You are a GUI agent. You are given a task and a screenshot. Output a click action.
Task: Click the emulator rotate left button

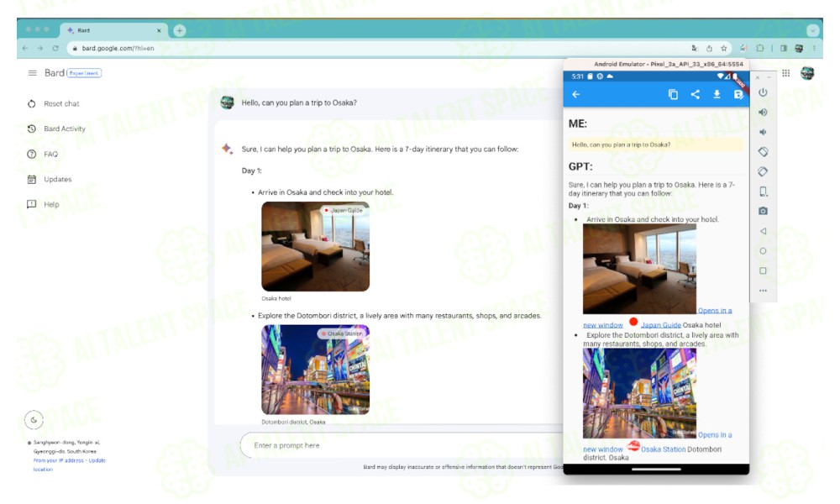763,152
